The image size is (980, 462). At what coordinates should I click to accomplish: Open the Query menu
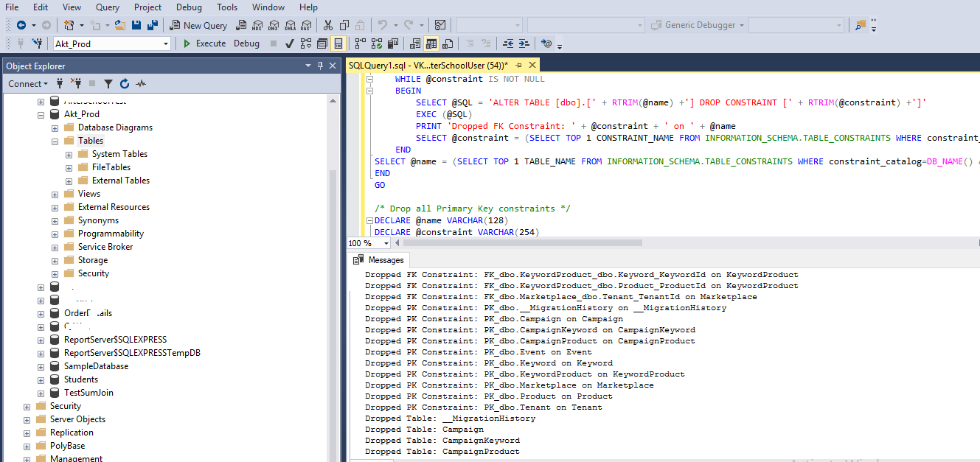tap(107, 7)
